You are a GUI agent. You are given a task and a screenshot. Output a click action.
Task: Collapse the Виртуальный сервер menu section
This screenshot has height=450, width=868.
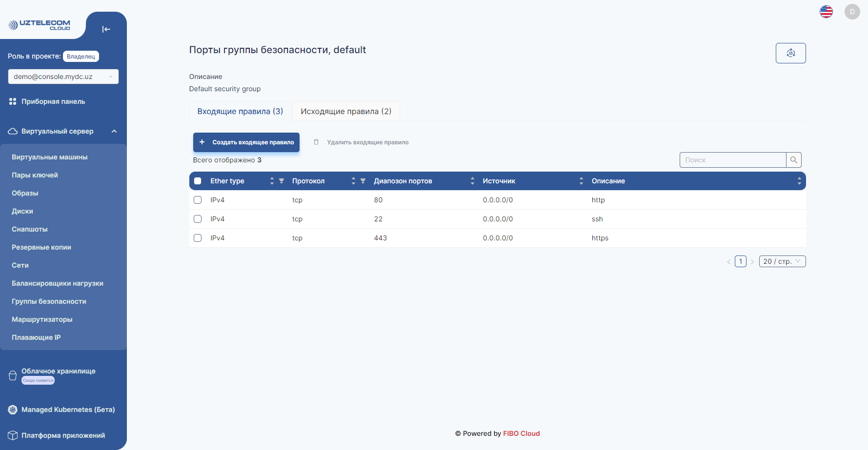114,131
